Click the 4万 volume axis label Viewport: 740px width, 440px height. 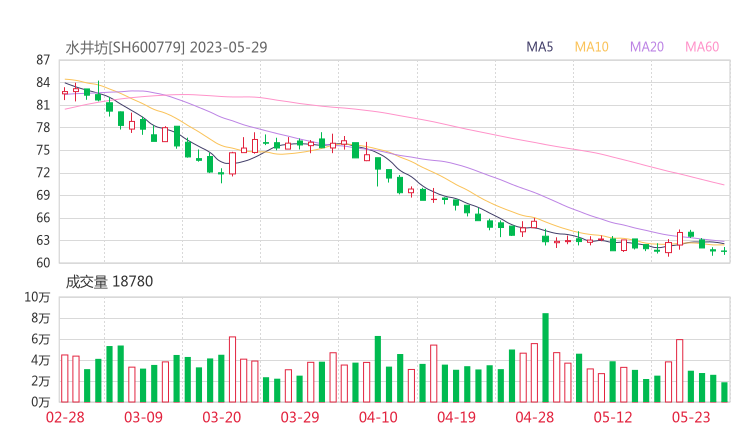point(41,360)
